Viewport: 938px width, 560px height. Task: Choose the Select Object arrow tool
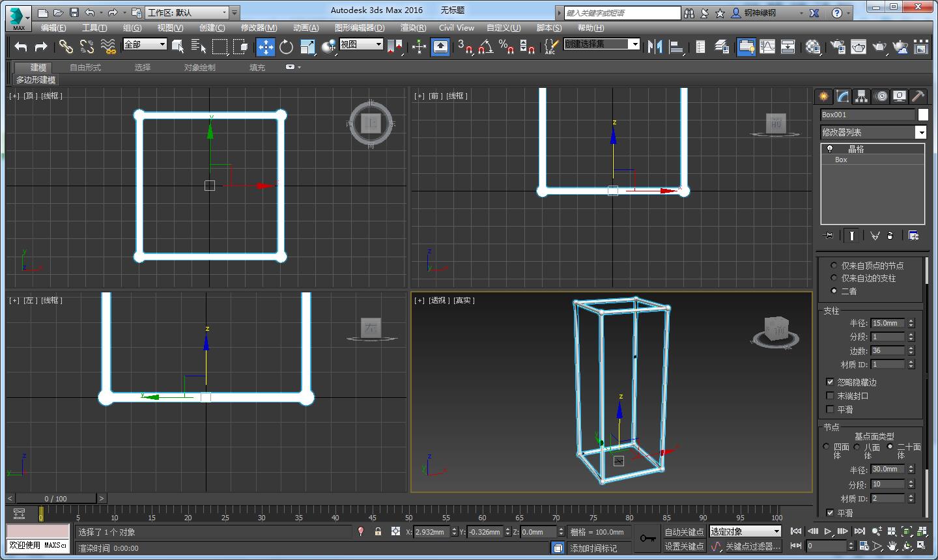[x=178, y=46]
